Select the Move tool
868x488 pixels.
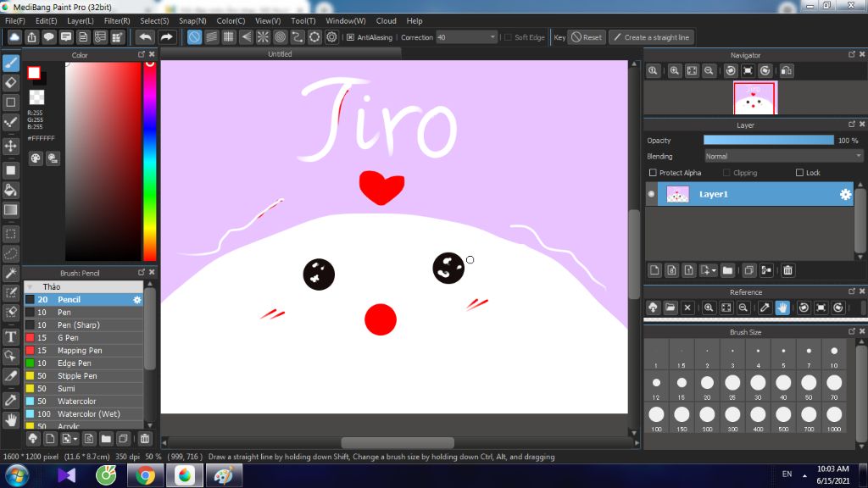point(11,146)
